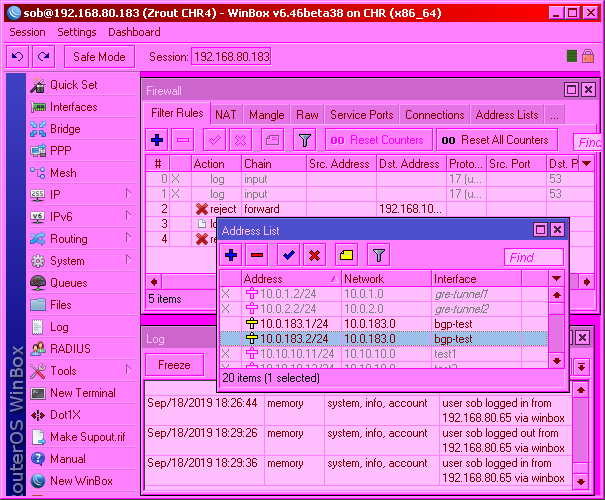This screenshot has height=500, width=605.
Task: Sort by Address column header
Action: pos(291,279)
